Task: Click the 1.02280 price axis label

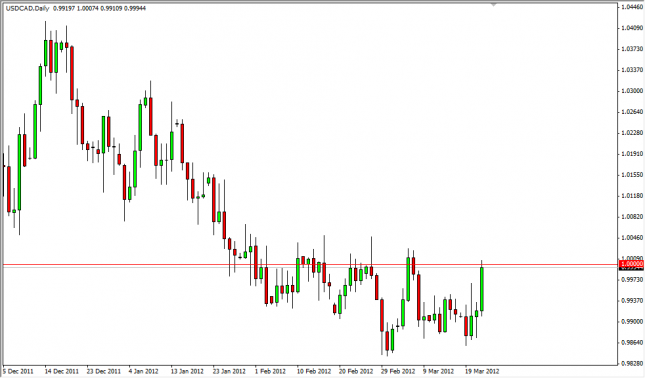Action: tap(632, 133)
